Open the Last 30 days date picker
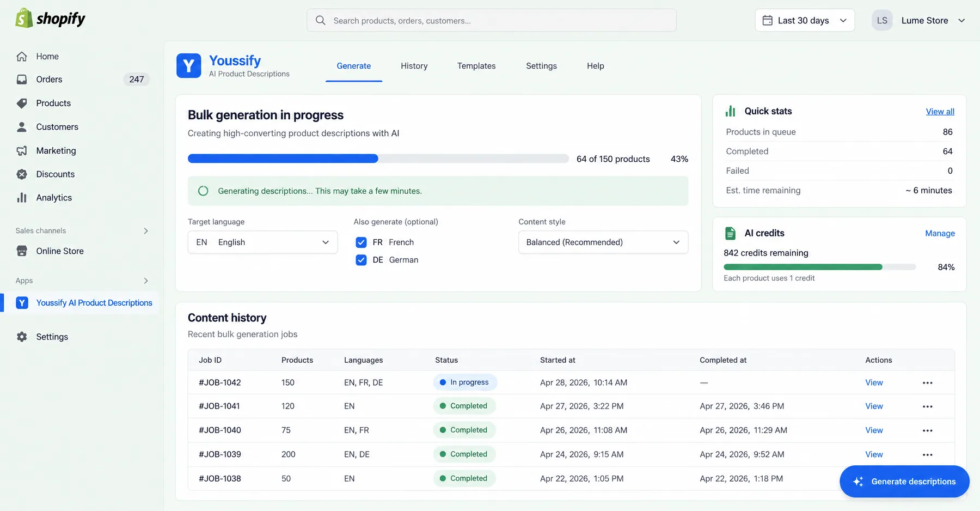980x511 pixels. 805,20
